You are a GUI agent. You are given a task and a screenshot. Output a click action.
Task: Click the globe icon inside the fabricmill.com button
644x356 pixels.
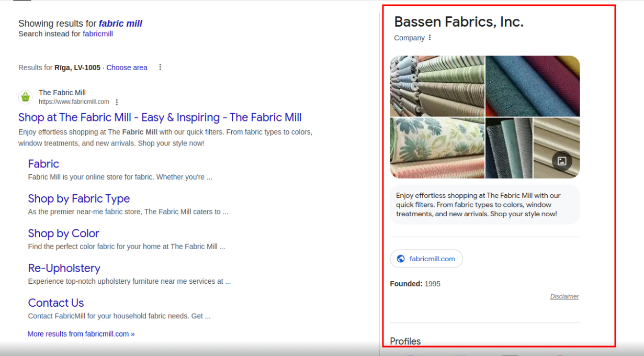click(401, 258)
